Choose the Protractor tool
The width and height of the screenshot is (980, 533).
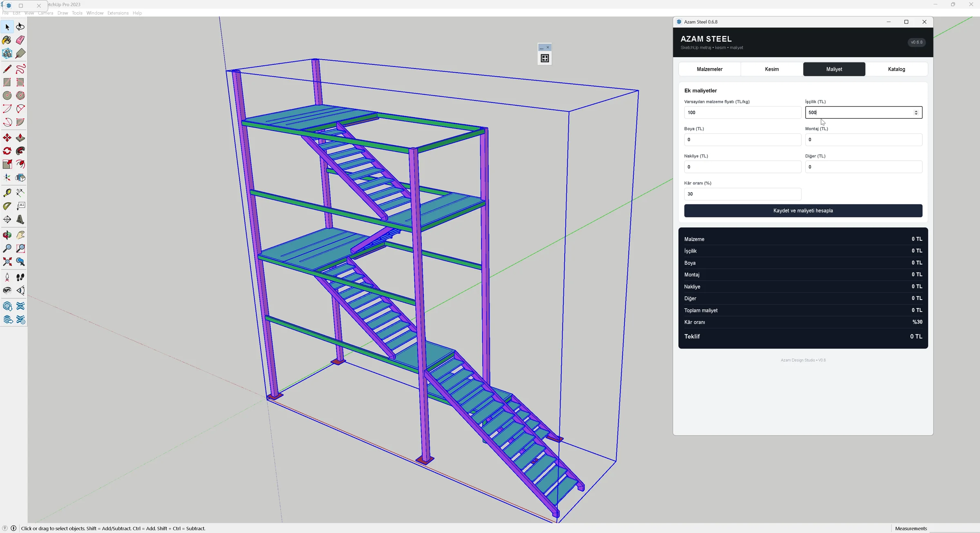7,206
